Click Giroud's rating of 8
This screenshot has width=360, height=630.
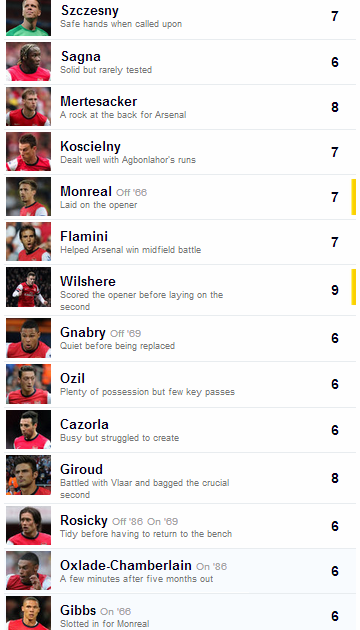pyautogui.click(x=335, y=478)
